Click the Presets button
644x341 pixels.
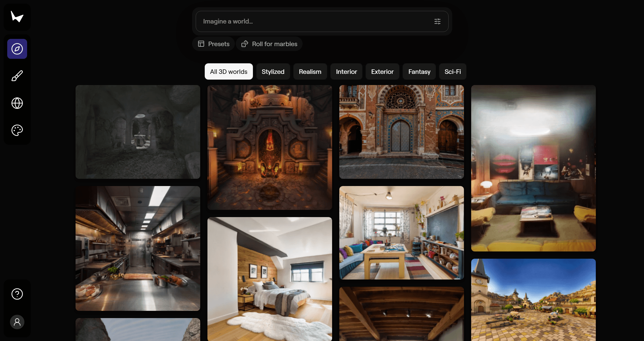pos(213,44)
